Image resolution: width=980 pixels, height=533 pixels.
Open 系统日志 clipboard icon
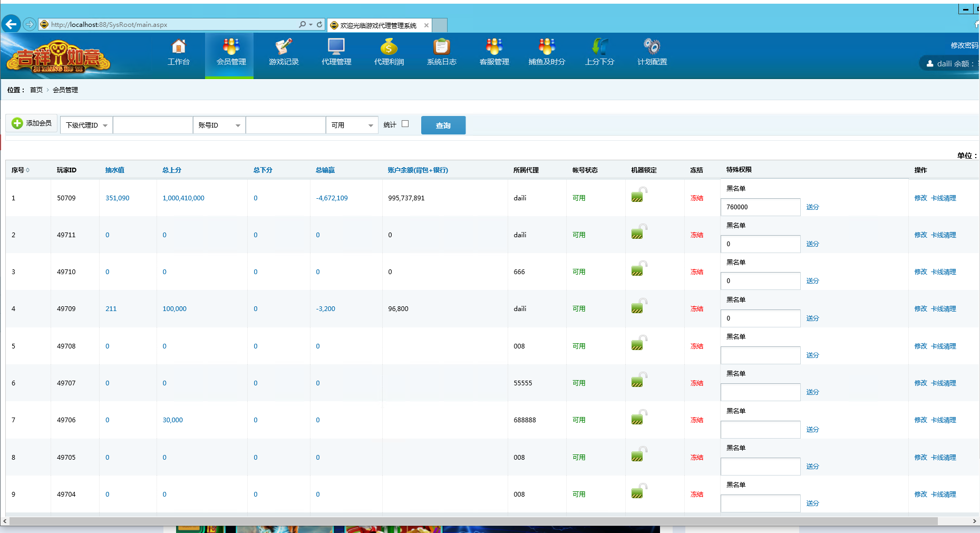(441, 47)
